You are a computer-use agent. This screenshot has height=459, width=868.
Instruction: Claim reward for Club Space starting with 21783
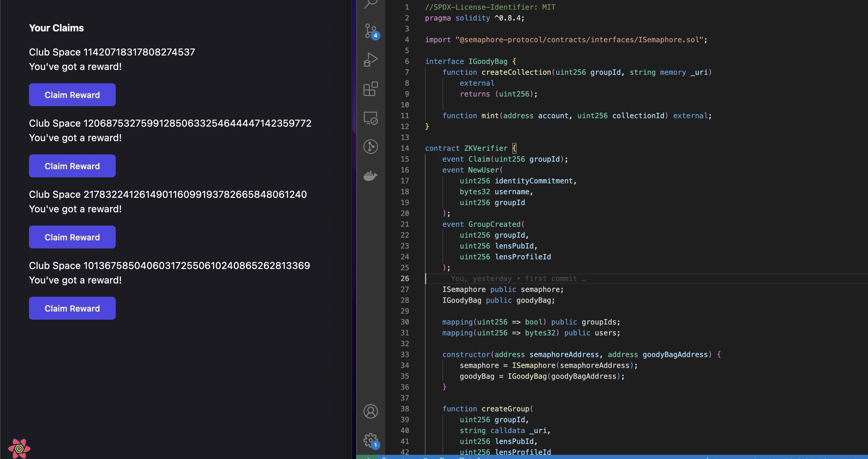(x=72, y=237)
